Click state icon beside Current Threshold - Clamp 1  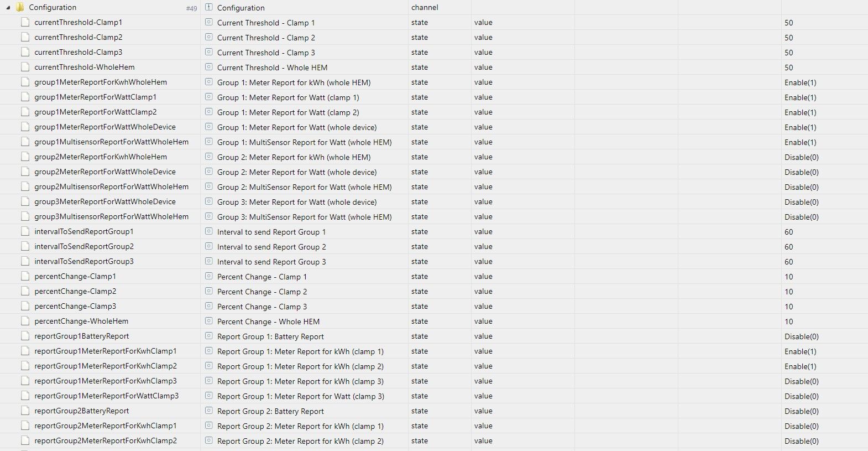pos(208,22)
